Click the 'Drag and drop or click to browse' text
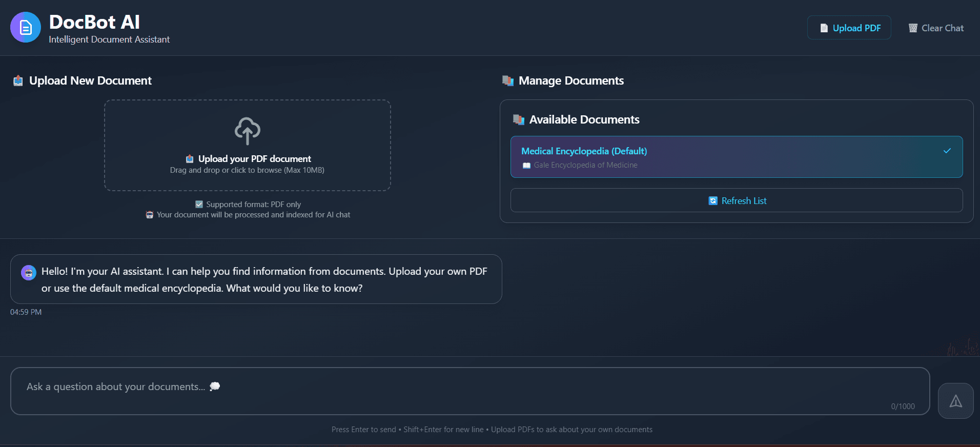980x447 pixels. (247, 170)
